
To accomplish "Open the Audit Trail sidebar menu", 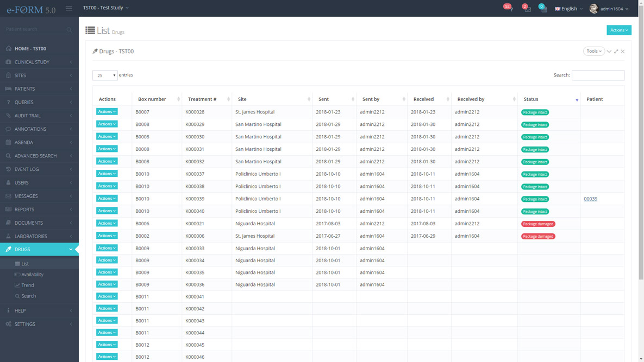I will pyautogui.click(x=27, y=116).
